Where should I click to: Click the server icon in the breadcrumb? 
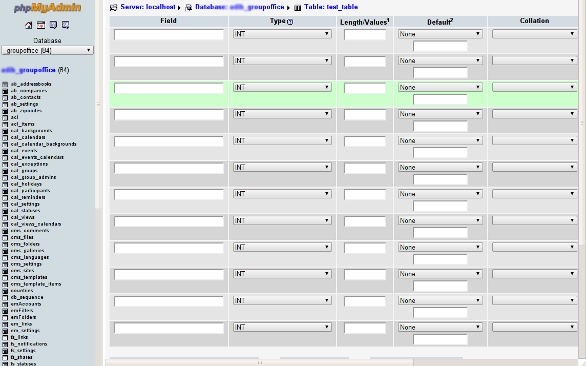coord(114,7)
